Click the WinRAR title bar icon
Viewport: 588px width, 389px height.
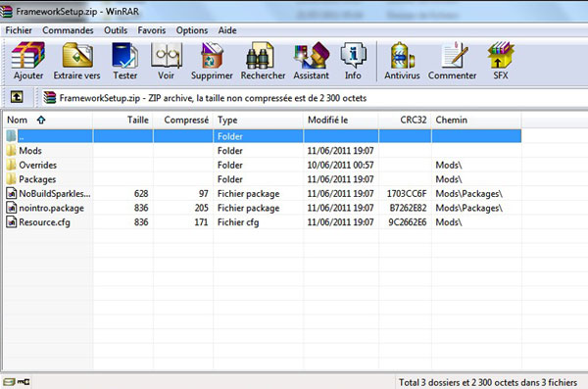[7, 11]
